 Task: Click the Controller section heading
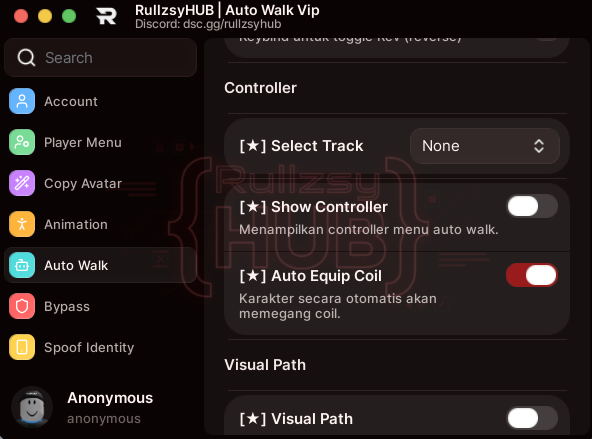coord(261,88)
